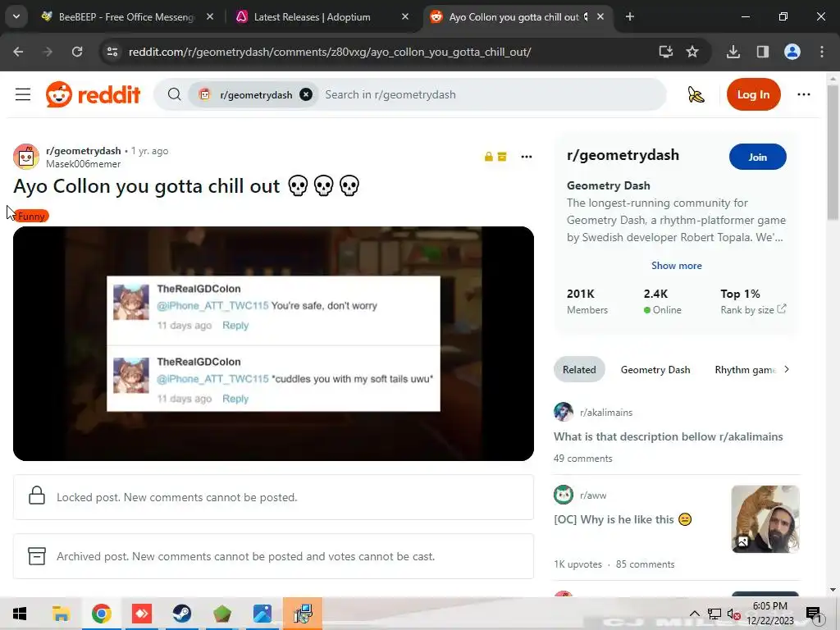Switch to the Adoptium Latest Releases tab
The image size is (840, 630).
click(312, 17)
